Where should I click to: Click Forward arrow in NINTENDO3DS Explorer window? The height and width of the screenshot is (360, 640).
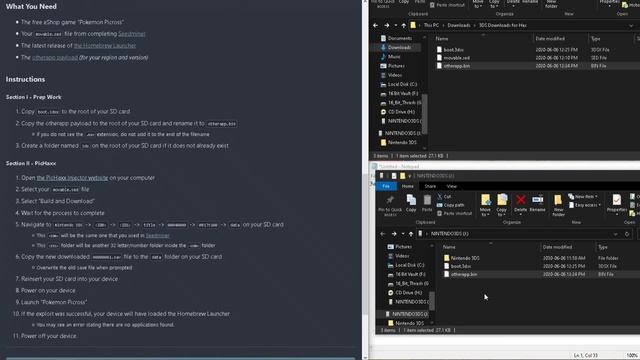(394, 234)
